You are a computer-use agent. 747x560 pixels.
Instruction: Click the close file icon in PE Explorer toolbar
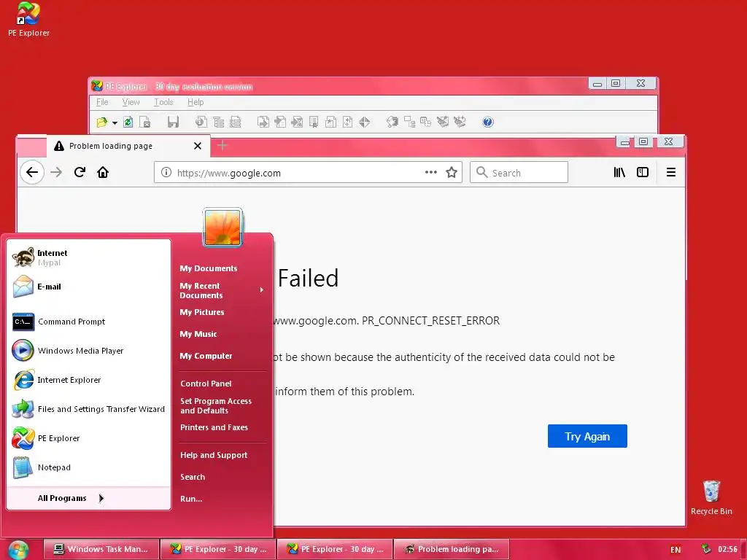click(145, 122)
